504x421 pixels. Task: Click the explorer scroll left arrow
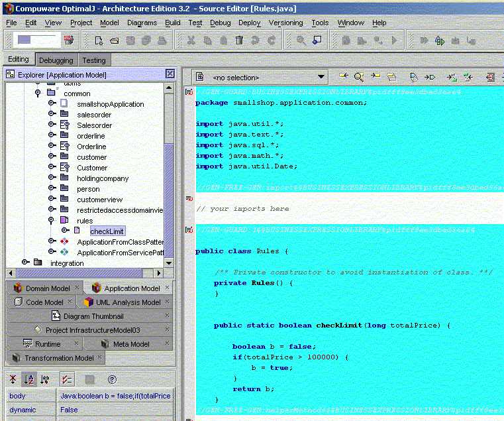11,273
